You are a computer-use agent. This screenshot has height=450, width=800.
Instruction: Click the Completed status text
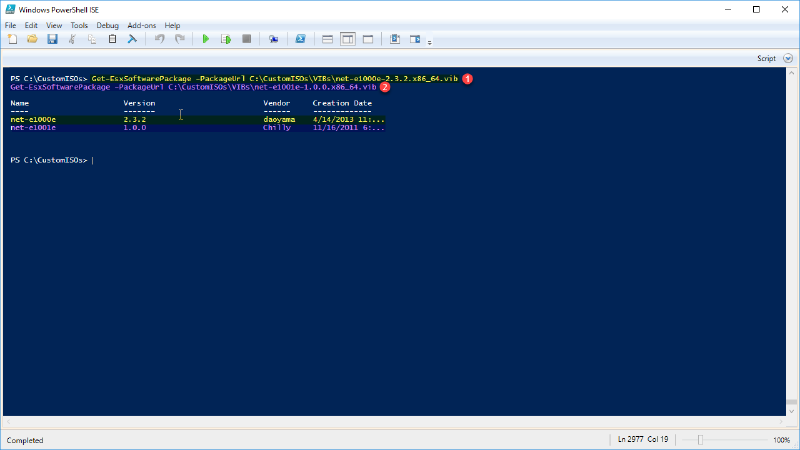25,440
